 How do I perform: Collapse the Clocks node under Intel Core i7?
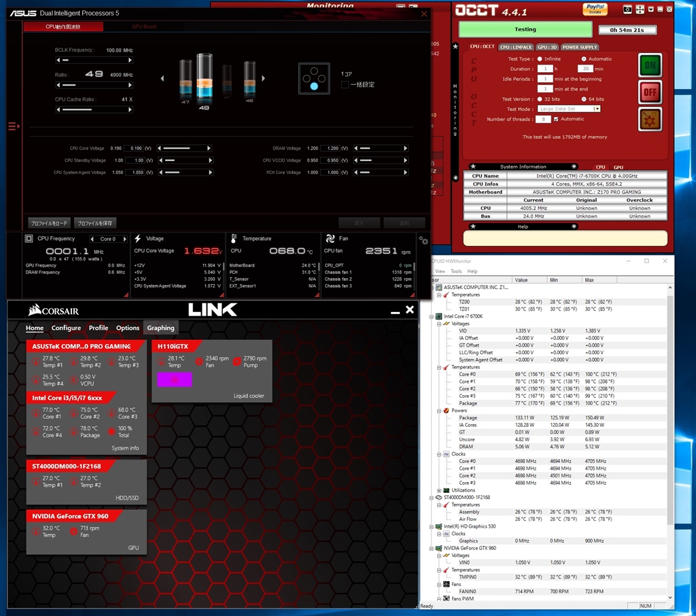(438, 454)
